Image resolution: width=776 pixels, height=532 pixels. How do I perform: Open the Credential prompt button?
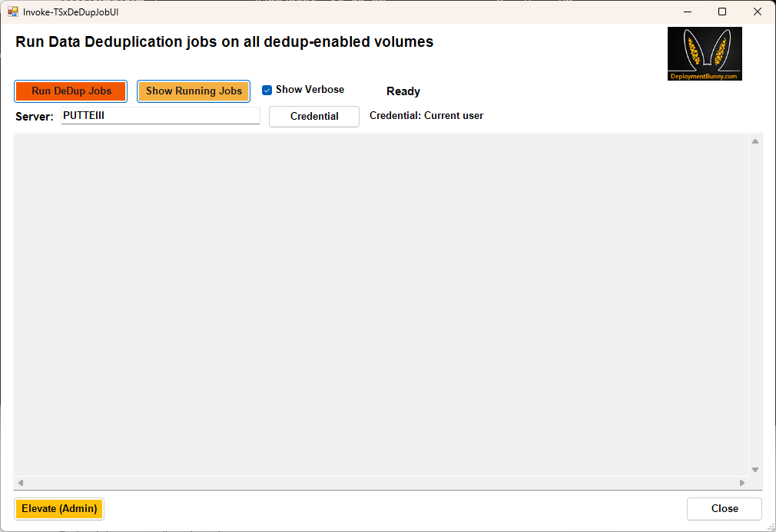coord(314,117)
